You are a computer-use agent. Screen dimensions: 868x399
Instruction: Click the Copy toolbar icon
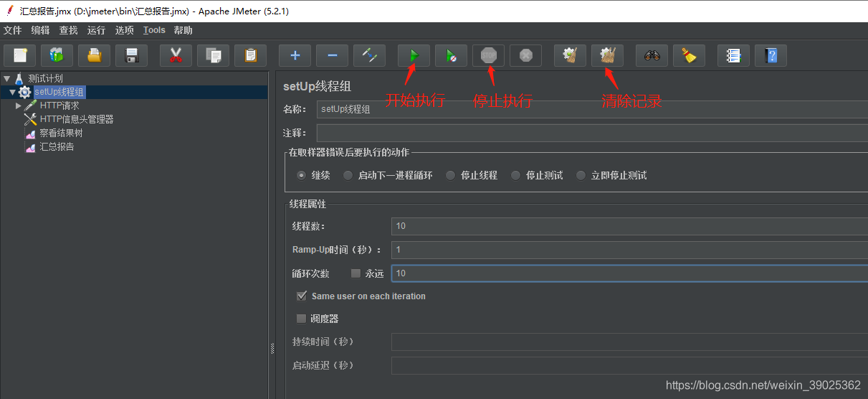pyautogui.click(x=213, y=55)
